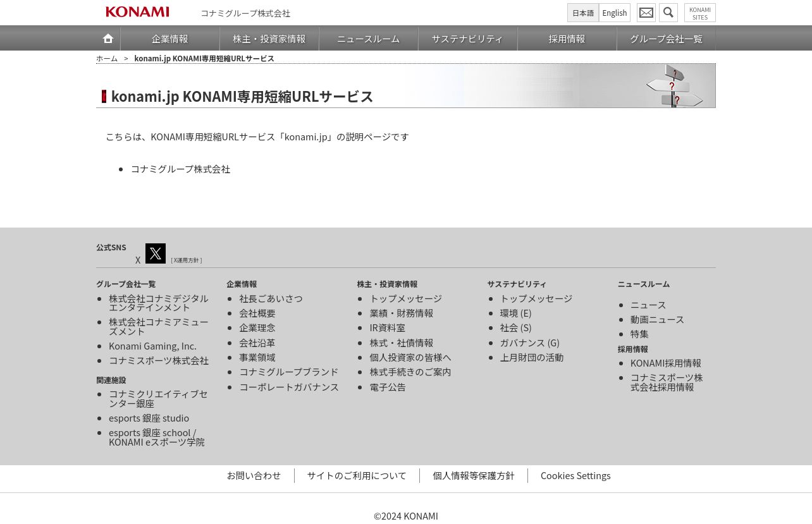Open サイトのご利用について bottom link
The height and width of the screenshot is (524, 812).
click(x=357, y=475)
